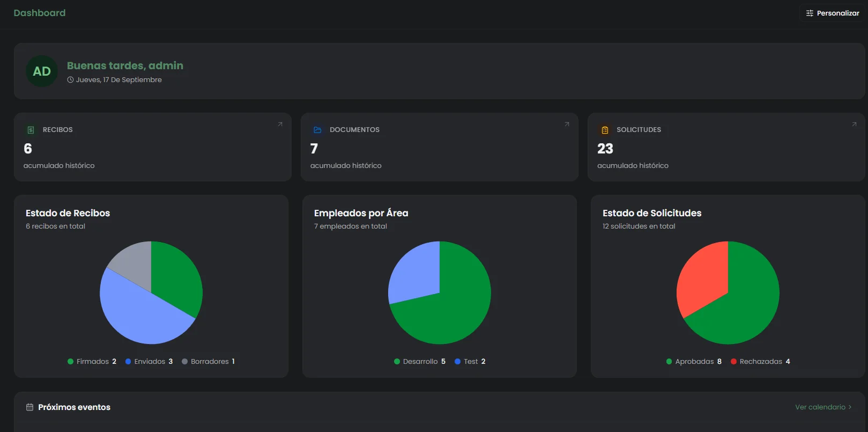Click the Documentos count 7
Viewport: 868px width, 432px height.
(x=314, y=149)
